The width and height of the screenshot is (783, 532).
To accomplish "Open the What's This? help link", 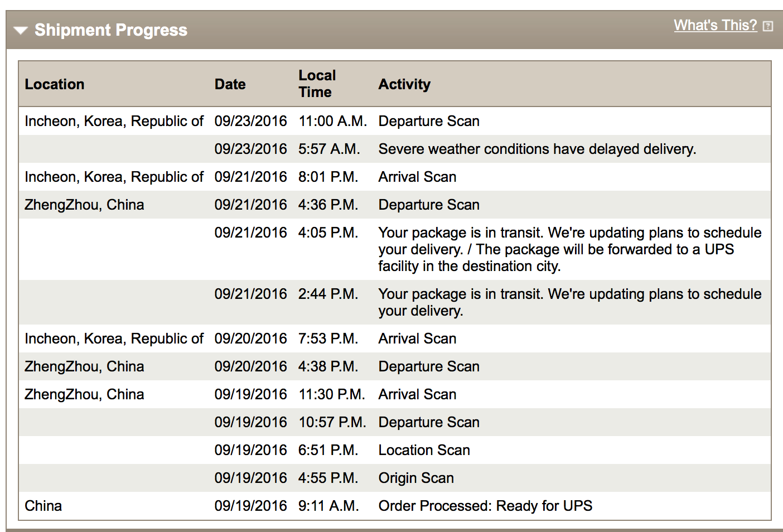I will [715, 25].
